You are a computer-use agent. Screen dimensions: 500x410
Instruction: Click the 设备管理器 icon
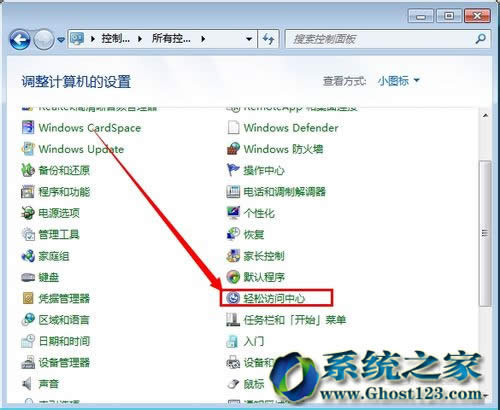(x=28, y=362)
